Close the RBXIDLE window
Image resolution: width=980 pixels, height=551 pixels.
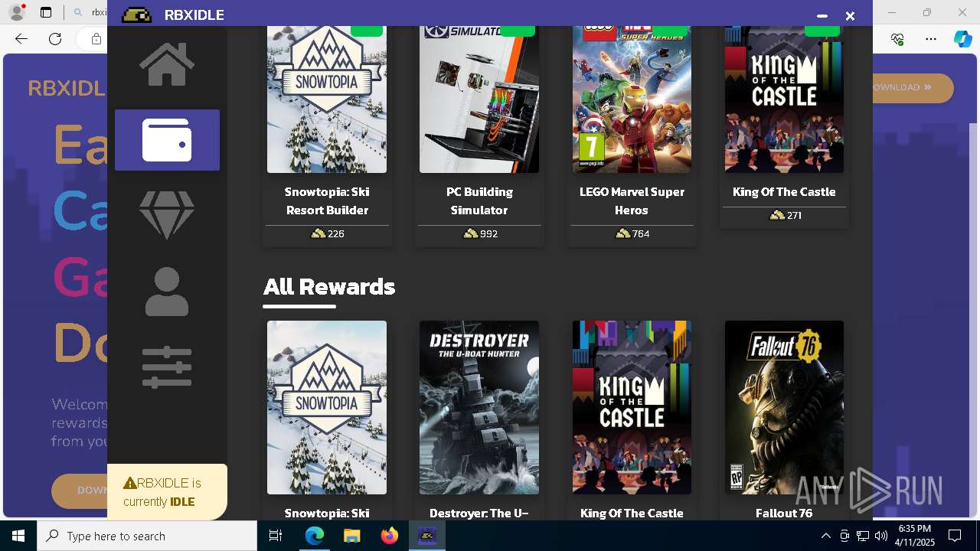(x=850, y=15)
